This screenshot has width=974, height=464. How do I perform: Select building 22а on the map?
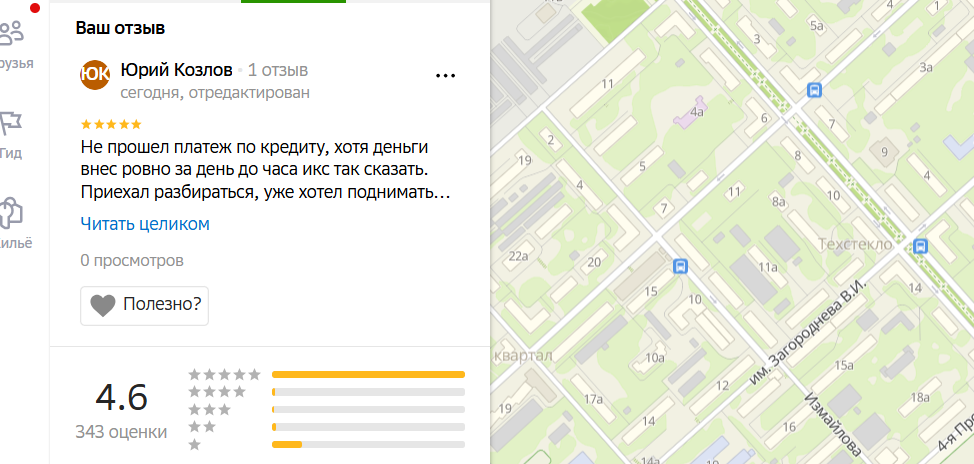(517, 255)
